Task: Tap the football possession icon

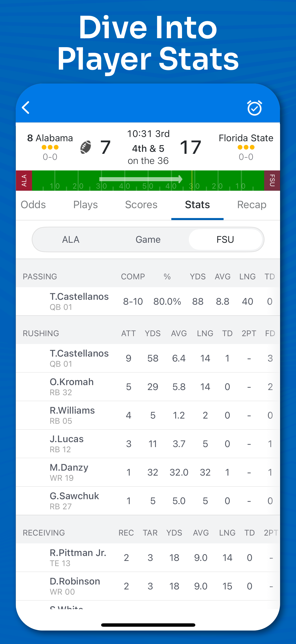Action: click(86, 147)
